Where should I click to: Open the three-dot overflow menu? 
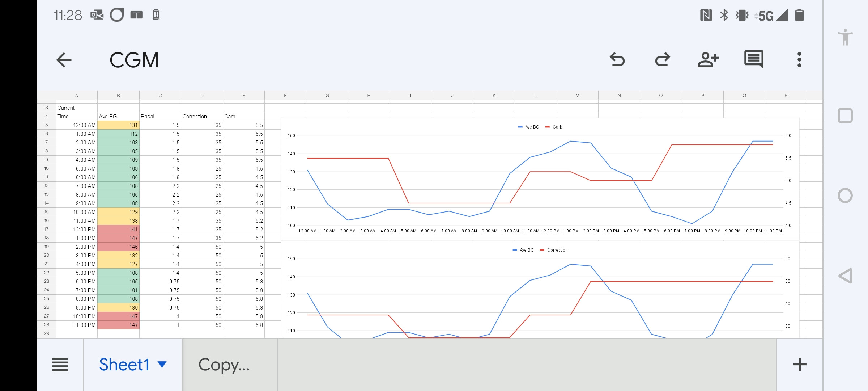(799, 60)
